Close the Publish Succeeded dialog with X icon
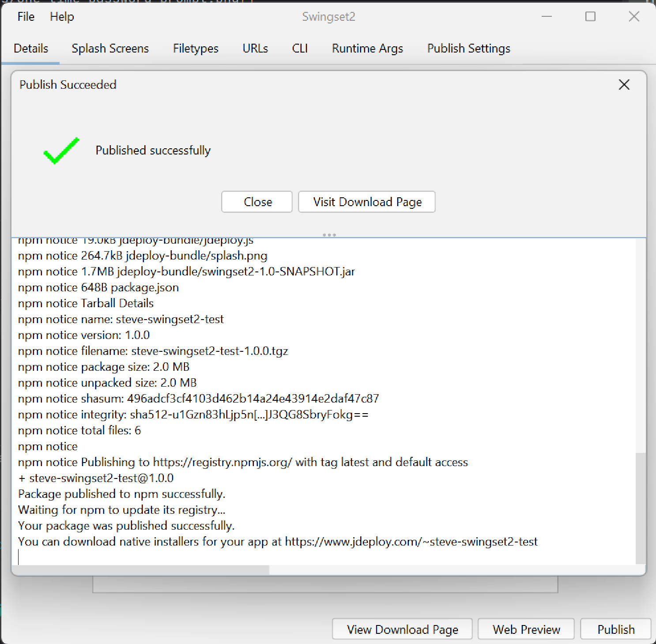656x644 pixels. coord(624,84)
